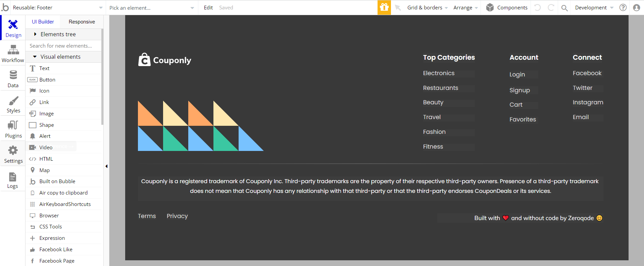This screenshot has height=266, width=644.
Task: Select the Expression element
Action: pos(63,238)
